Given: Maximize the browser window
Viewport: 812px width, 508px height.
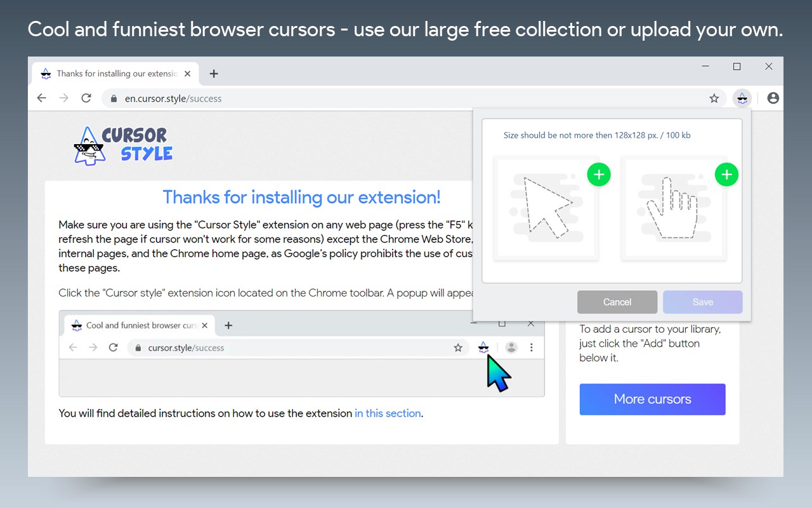Looking at the screenshot, I should click(x=737, y=66).
